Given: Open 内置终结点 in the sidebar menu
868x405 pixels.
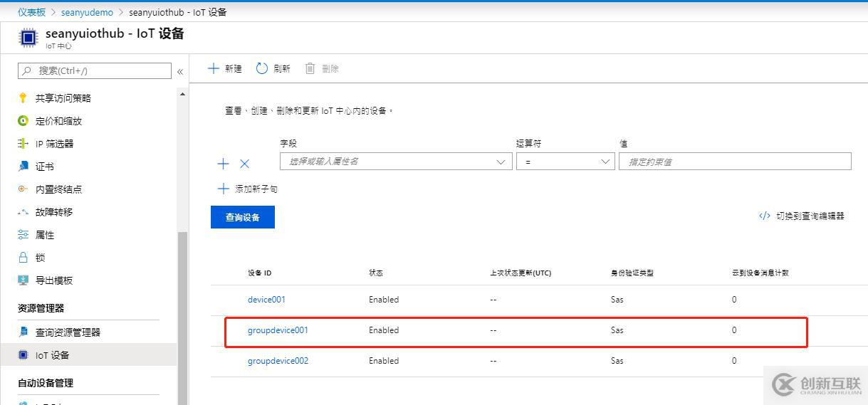Looking at the screenshot, I should (58, 189).
